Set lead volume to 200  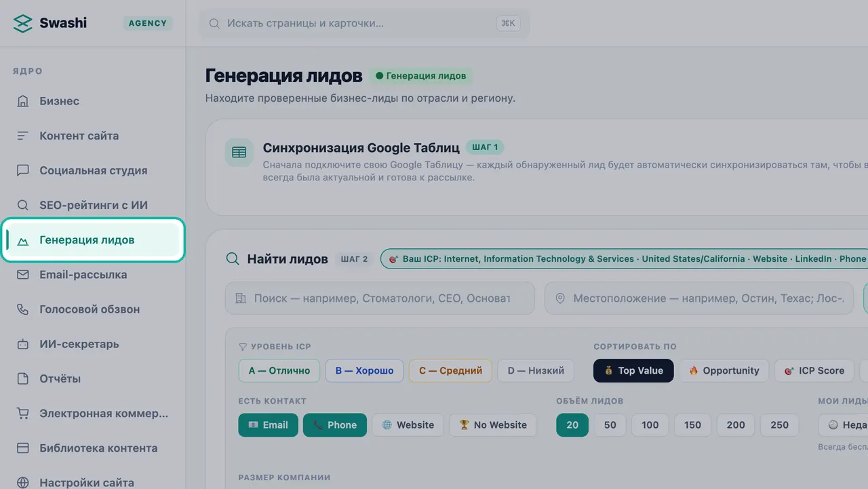(x=736, y=425)
